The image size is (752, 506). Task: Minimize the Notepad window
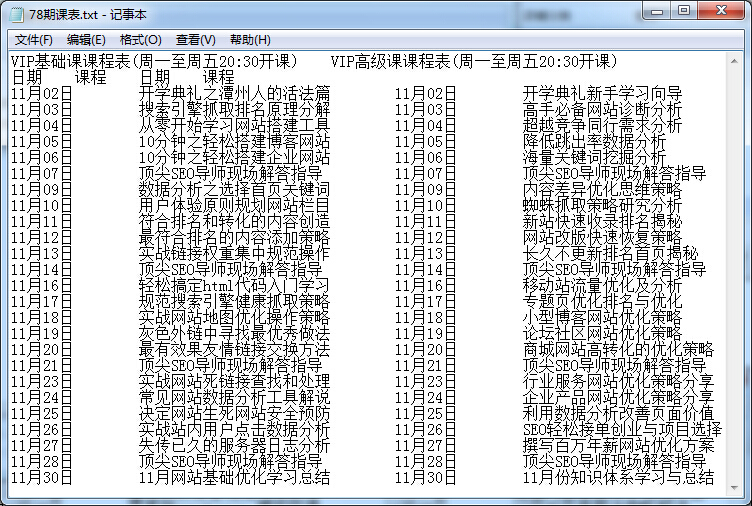pos(657,11)
